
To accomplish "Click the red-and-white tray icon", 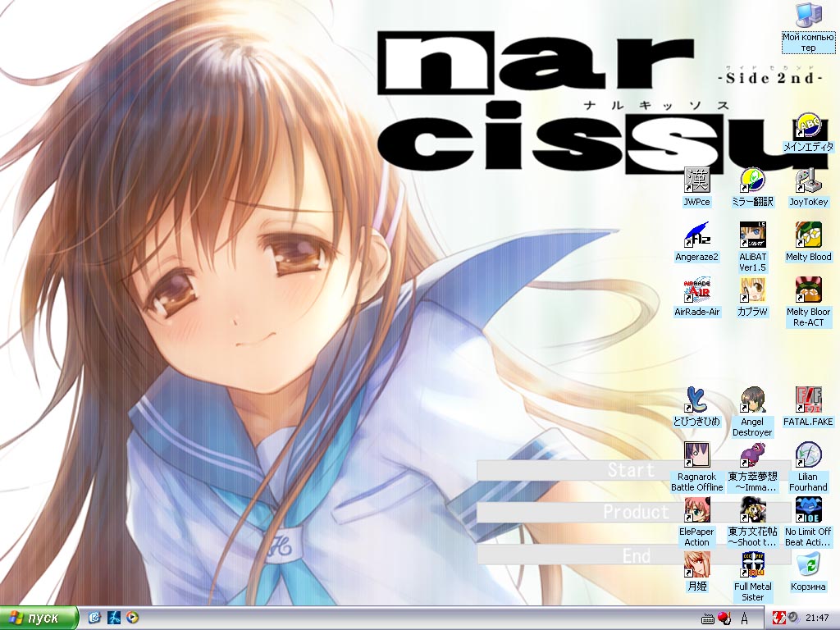I will (x=779, y=619).
